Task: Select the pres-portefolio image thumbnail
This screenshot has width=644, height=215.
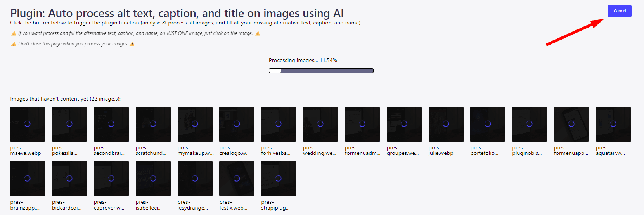Action: tap(488, 124)
